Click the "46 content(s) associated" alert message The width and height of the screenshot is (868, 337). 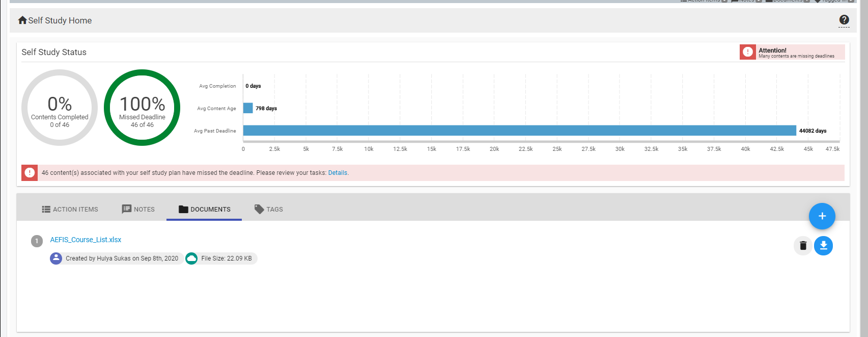tap(184, 173)
